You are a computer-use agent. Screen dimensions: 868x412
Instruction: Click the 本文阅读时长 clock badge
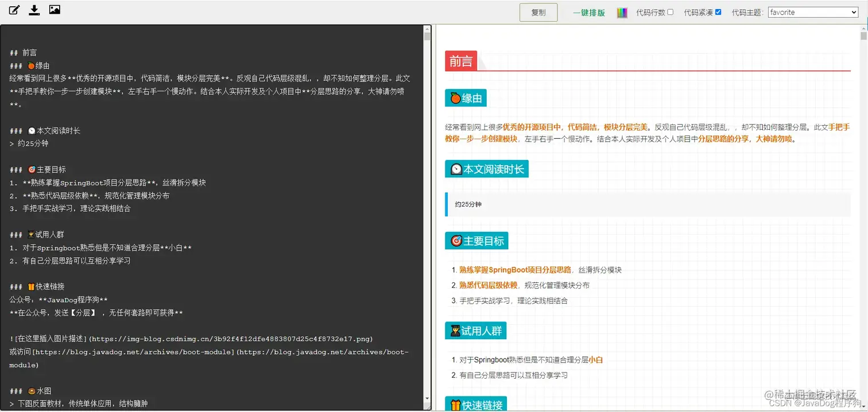[x=486, y=169]
